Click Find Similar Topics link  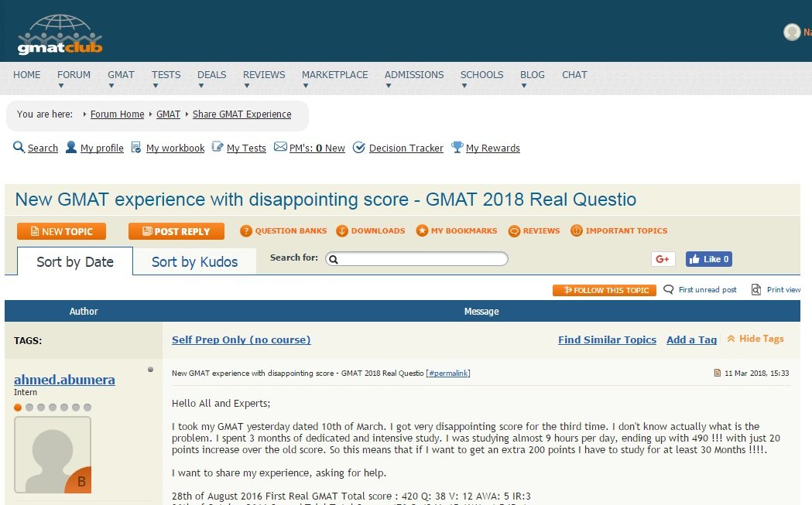click(x=607, y=340)
